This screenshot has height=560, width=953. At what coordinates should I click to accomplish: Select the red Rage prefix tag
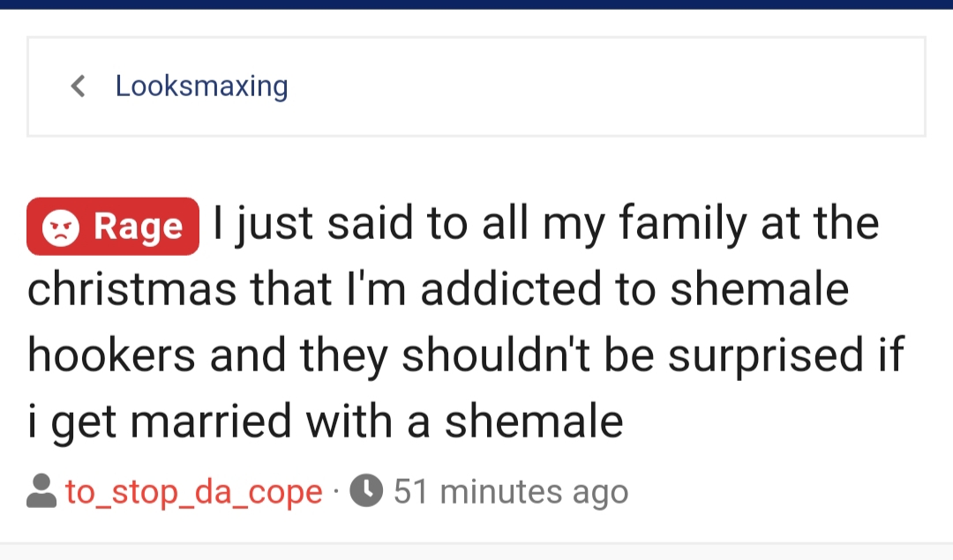coord(113,227)
